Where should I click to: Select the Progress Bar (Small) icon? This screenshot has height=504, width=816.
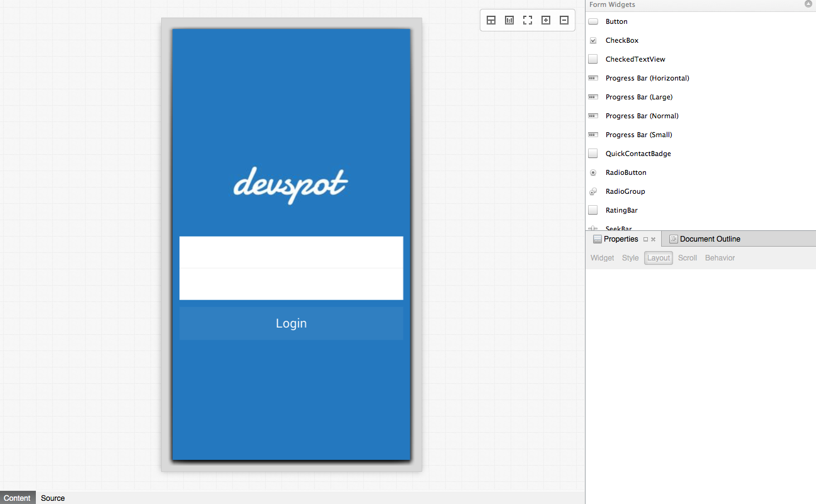[593, 135]
